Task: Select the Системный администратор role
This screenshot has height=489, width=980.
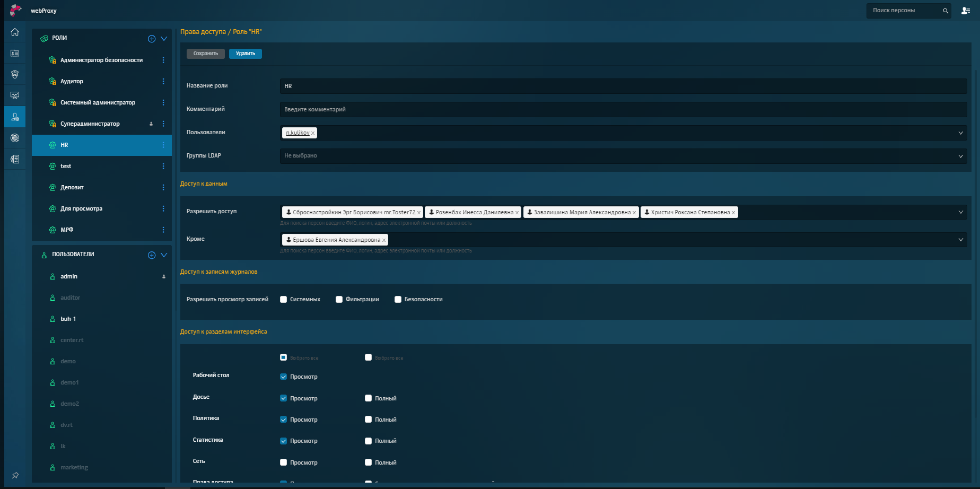Action: [102, 102]
